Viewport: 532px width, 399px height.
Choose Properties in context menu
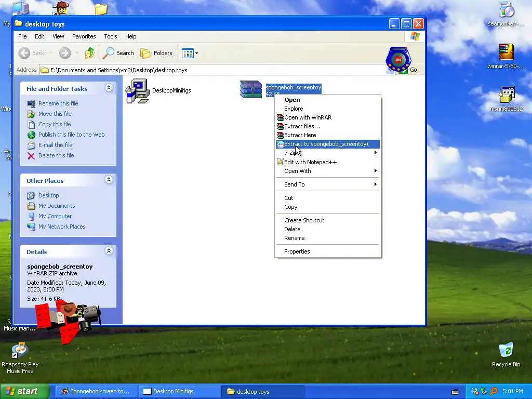tap(327, 252)
